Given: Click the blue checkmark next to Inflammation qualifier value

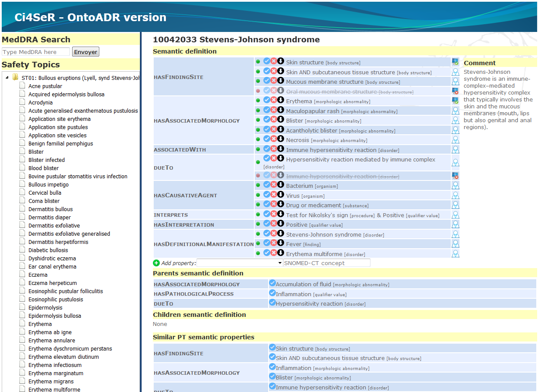Looking at the screenshot, I should tap(272, 293).
